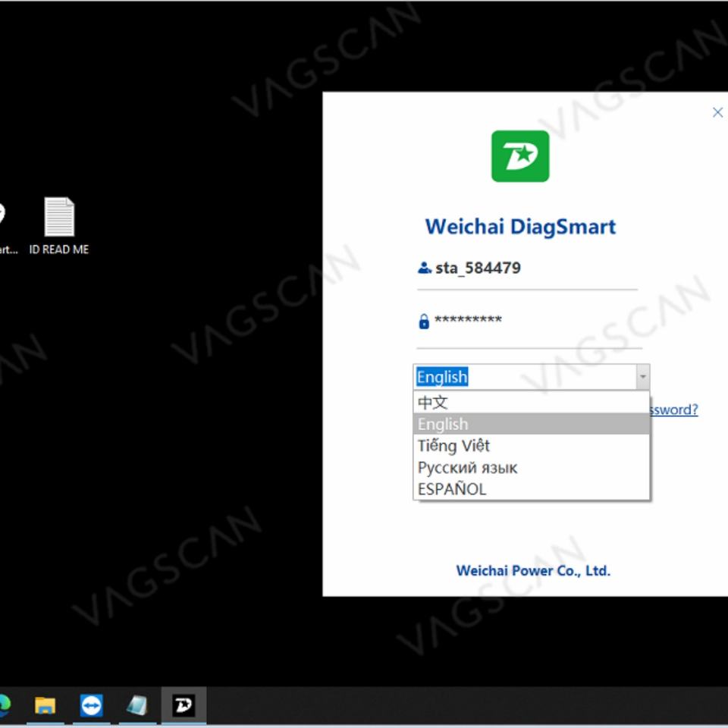Open TeamViewer from the taskbar
728x728 pixels.
pos(91,705)
